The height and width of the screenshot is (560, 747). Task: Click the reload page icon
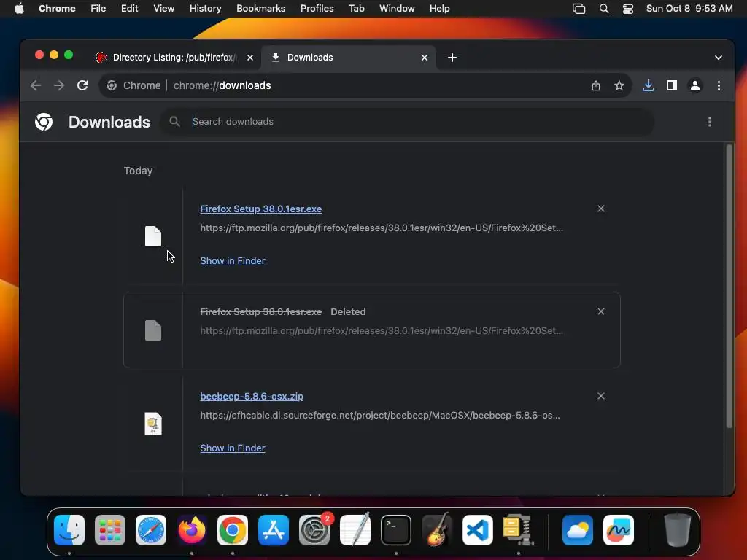82,85
